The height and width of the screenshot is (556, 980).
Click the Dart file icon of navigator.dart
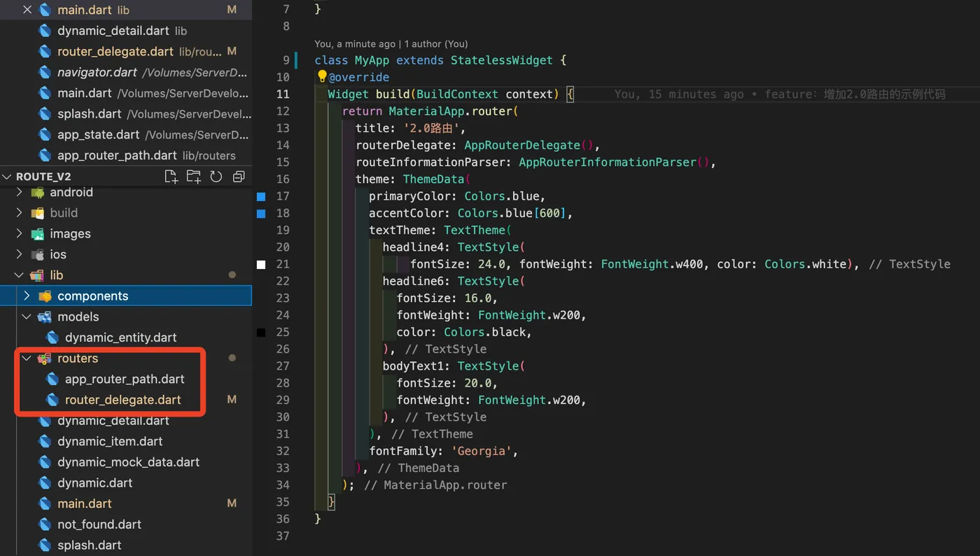[x=45, y=72]
